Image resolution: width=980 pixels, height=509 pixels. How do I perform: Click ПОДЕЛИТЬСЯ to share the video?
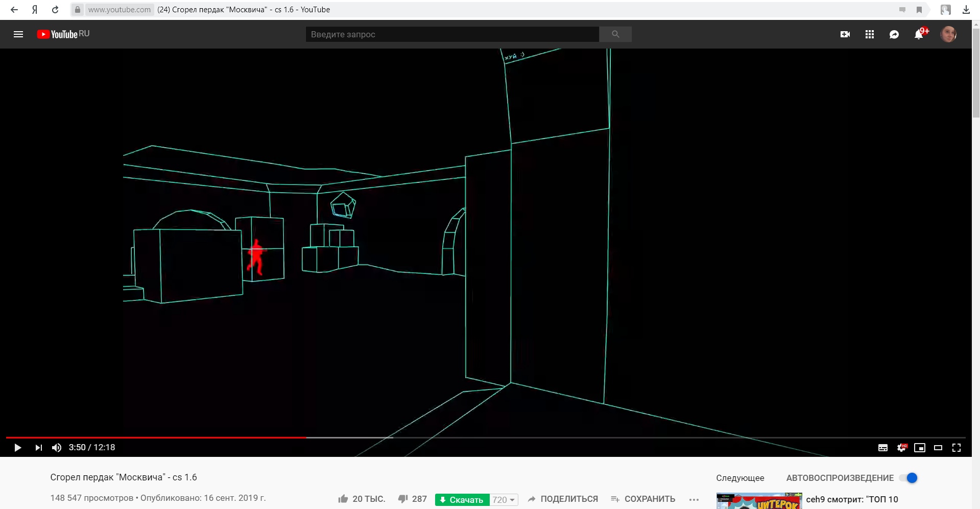pos(563,499)
